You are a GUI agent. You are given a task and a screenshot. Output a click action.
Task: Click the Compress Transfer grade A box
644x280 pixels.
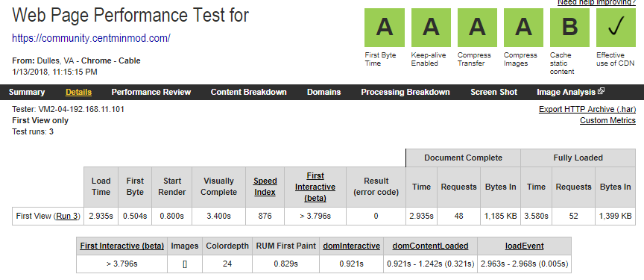pos(477,28)
